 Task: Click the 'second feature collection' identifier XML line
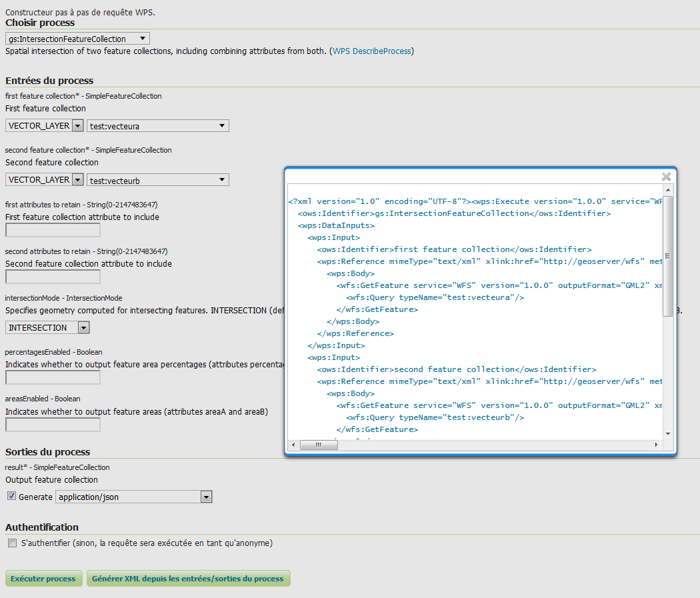click(x=457, y=369)
